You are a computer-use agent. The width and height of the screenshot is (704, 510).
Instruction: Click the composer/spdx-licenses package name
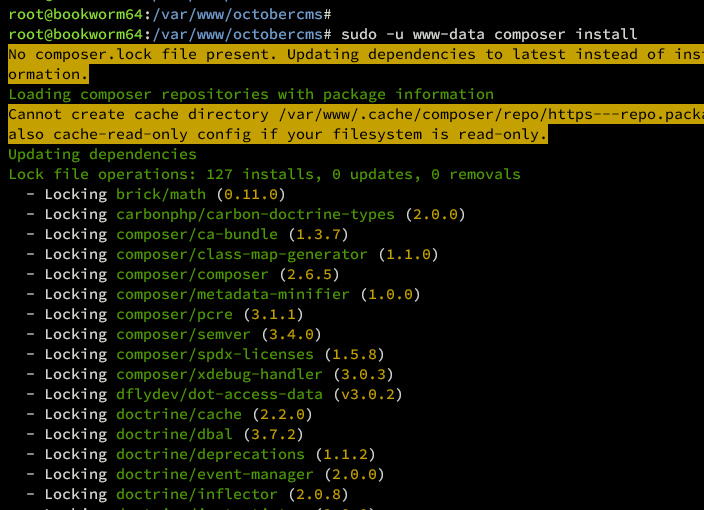click(215, 354)
